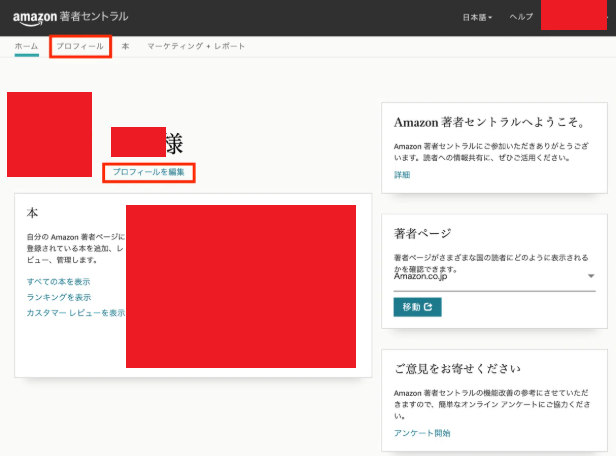
Task: Click the ご意見をお寄せください heading
Action: (458, 368)
